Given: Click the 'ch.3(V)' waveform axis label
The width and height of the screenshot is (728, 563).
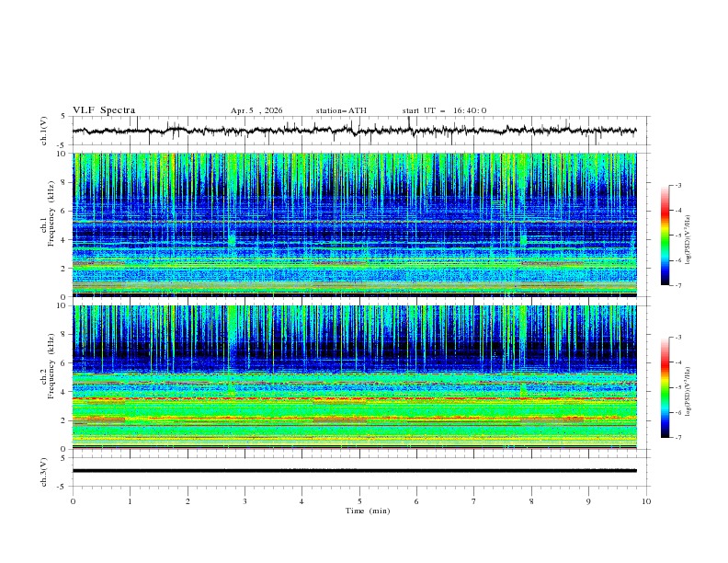Looking at the screenshot, I should pyautogui.click(x=44, y=472).
